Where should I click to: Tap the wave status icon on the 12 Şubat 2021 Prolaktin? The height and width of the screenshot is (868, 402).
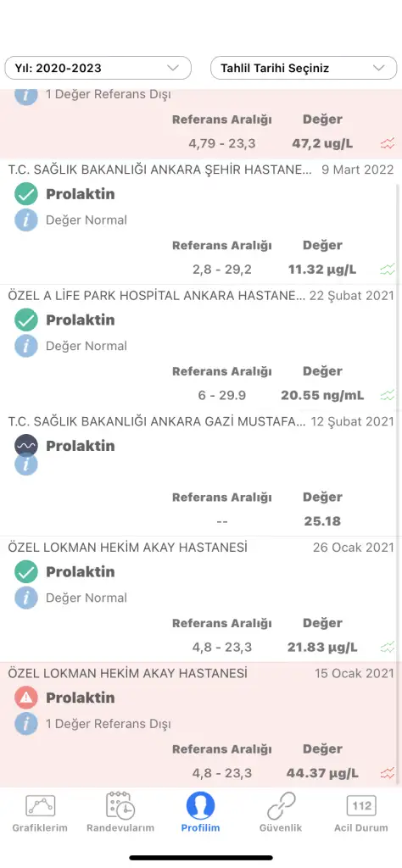point(26,446)
